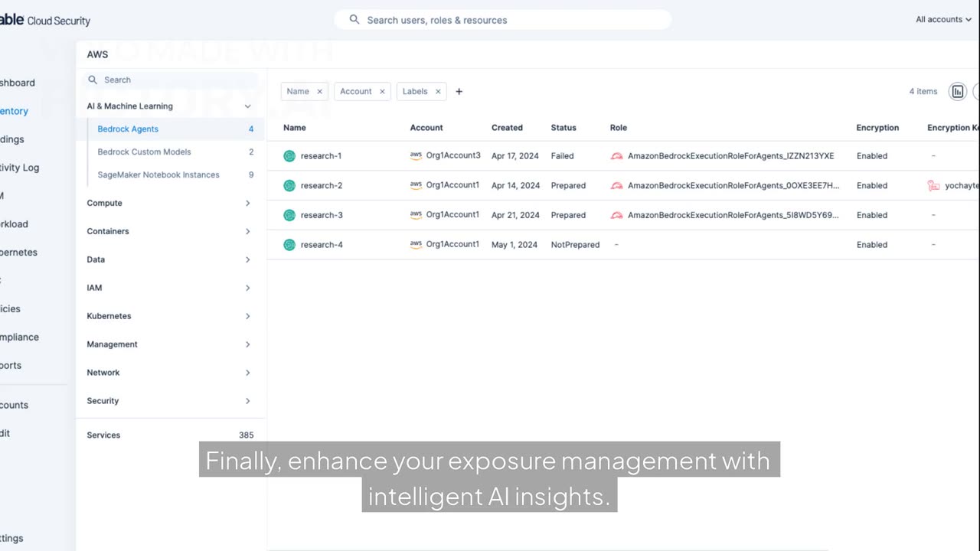Viewport: 980px width, 551px height.
Task: Open Activity Log in the left navigation
Action: pos(19,168)
